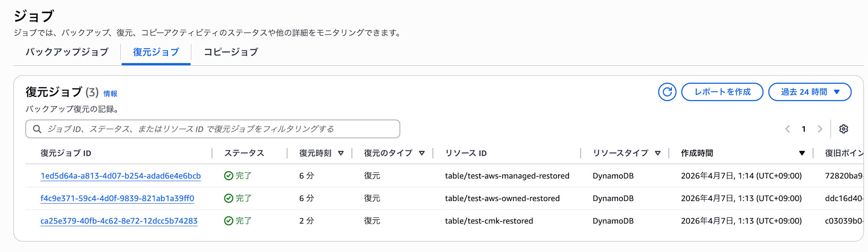Switch to バックアップジョブ tab
This screenshot has height=252, width=868.
tap(67, 52)
